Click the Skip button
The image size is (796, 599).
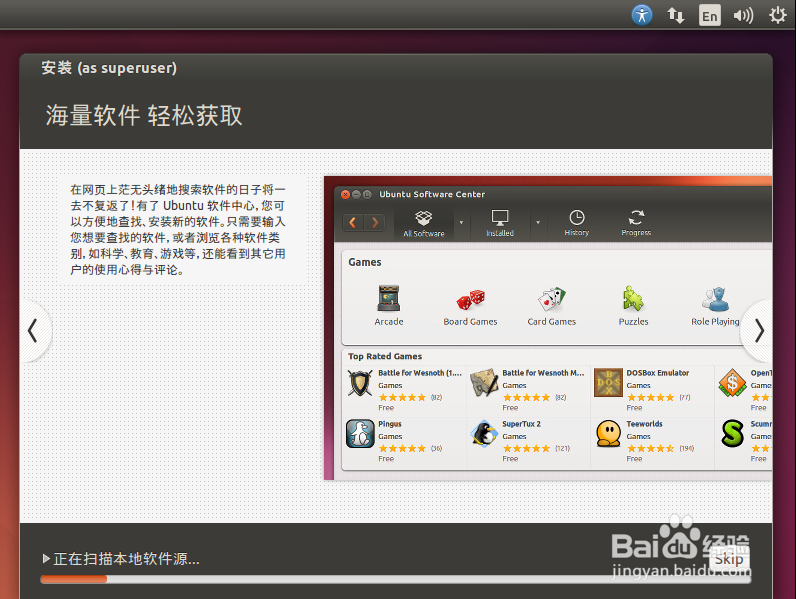click(729, 559)
